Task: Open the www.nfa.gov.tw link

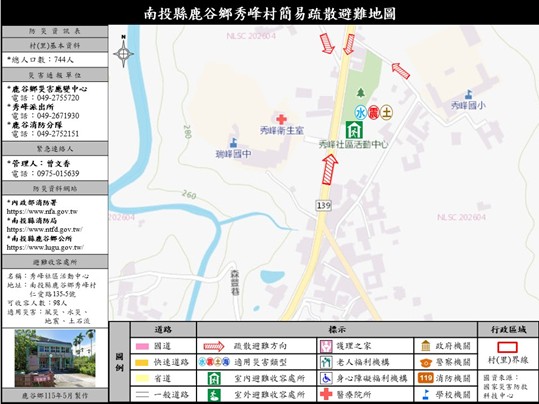Action: (x=42, y=211)
